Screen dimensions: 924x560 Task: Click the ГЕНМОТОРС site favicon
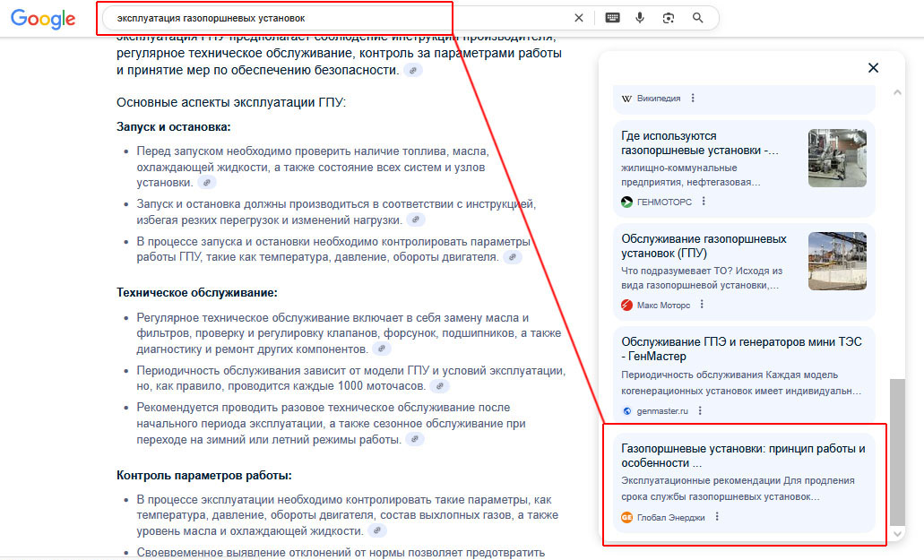coord(627,202)
